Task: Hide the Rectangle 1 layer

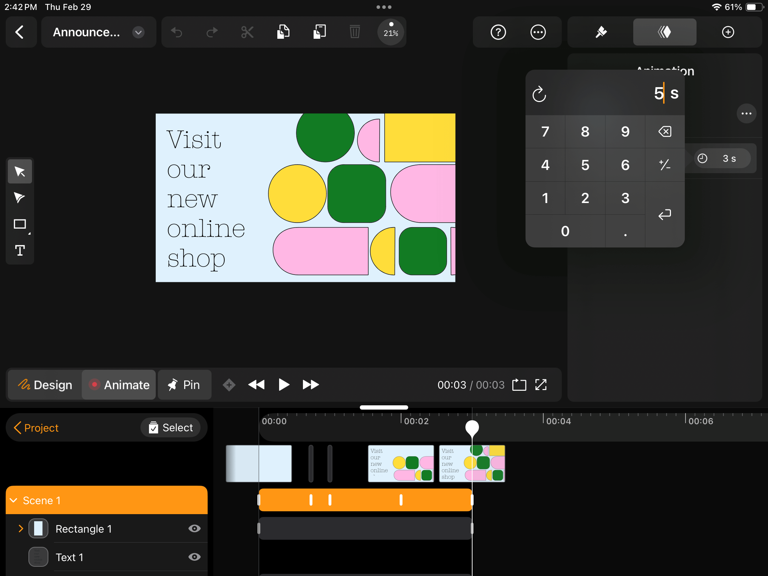Action: 194,529
